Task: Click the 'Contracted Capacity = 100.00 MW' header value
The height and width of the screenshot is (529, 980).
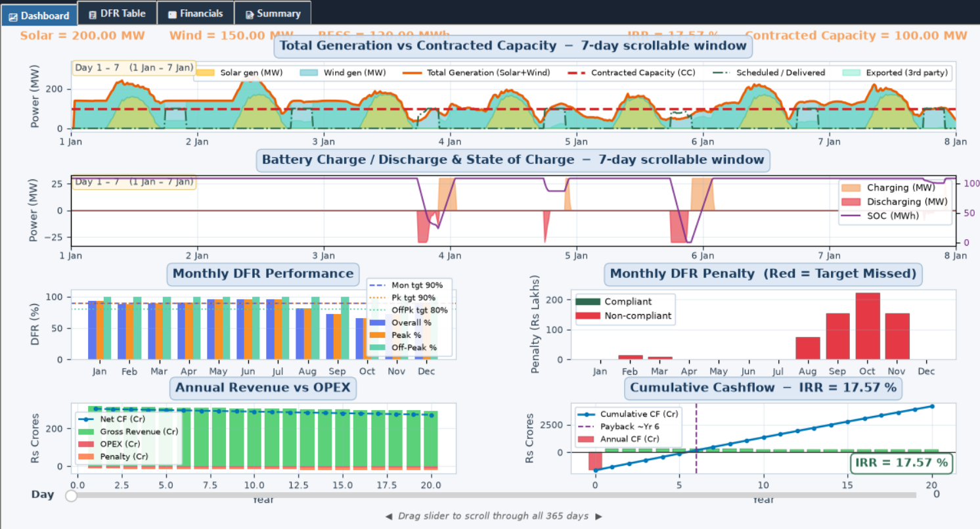Action: [856, 35]
